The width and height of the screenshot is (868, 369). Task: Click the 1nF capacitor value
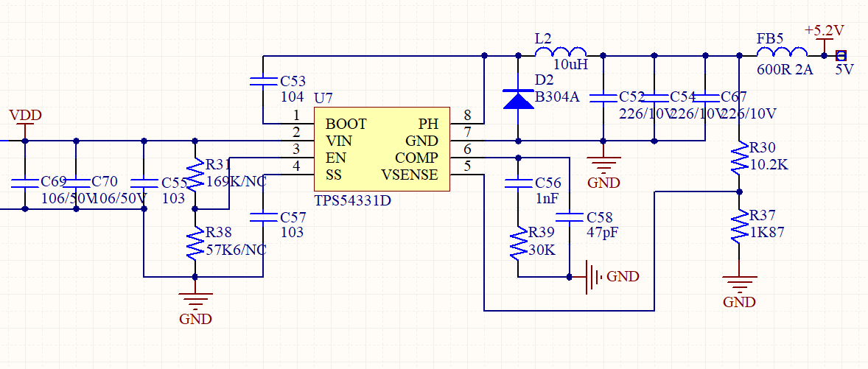pos(548,198)
